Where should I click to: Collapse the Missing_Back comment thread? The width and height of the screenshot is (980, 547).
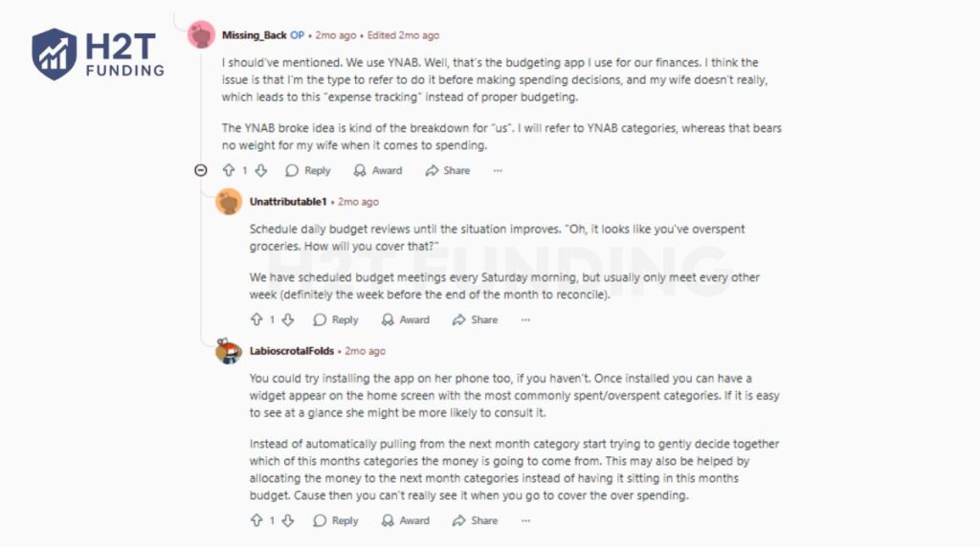coord(201,170)
